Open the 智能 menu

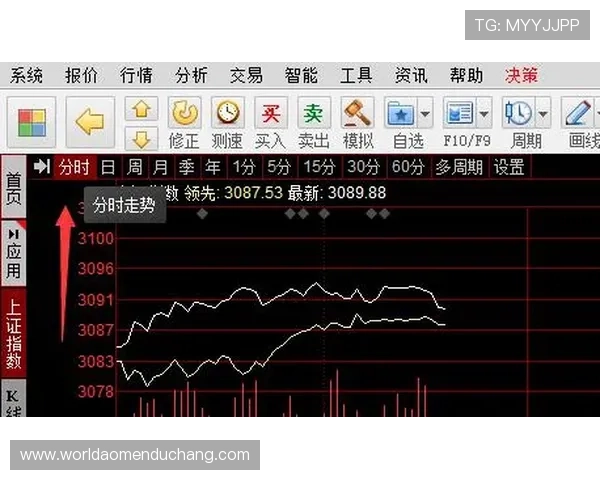(301, 75)
